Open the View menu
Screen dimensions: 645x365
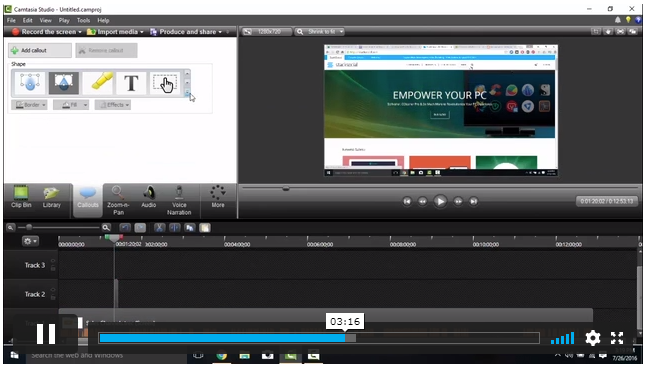pos(45,20)
